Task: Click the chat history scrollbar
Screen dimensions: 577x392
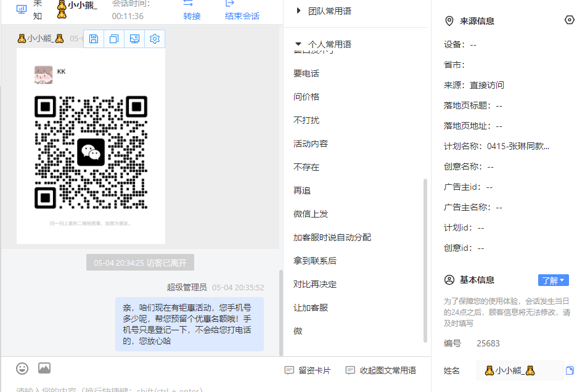Action: click(x=281, y=313)
